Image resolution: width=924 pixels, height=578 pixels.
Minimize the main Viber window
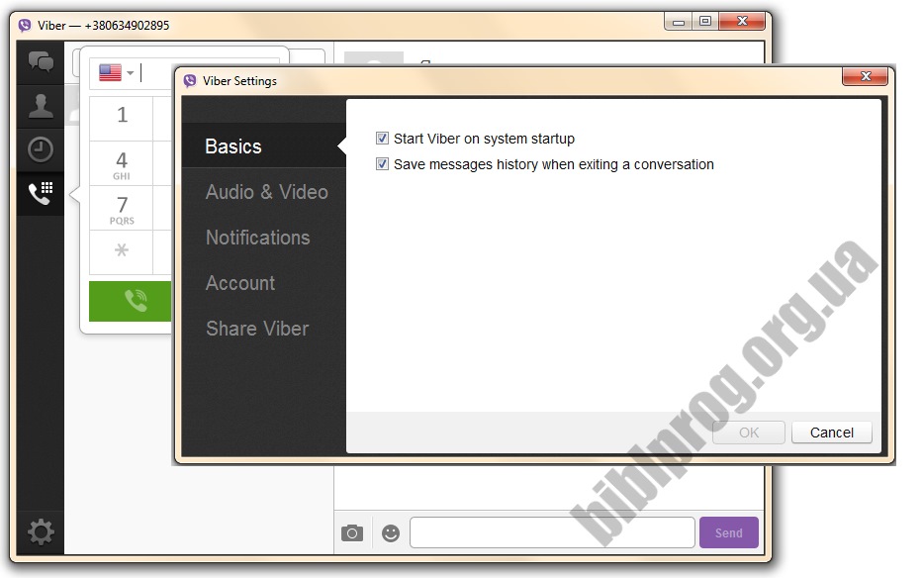click(679, 22)
